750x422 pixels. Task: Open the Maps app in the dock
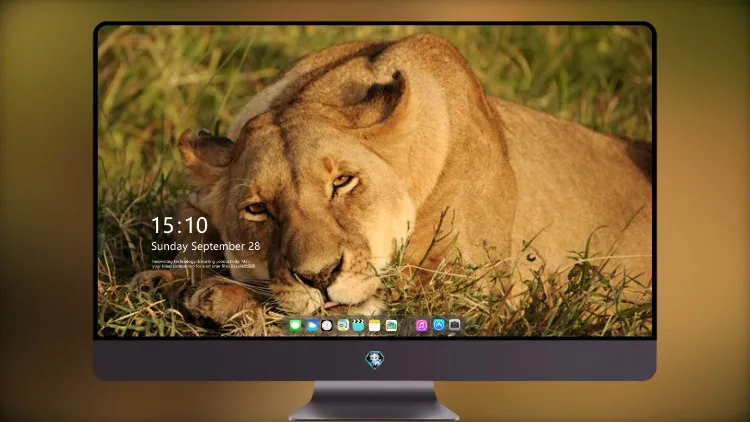[343, 326]
